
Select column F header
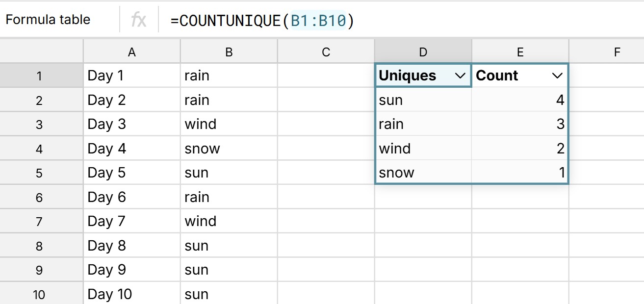pyautogui.click(x=617, y=52)
